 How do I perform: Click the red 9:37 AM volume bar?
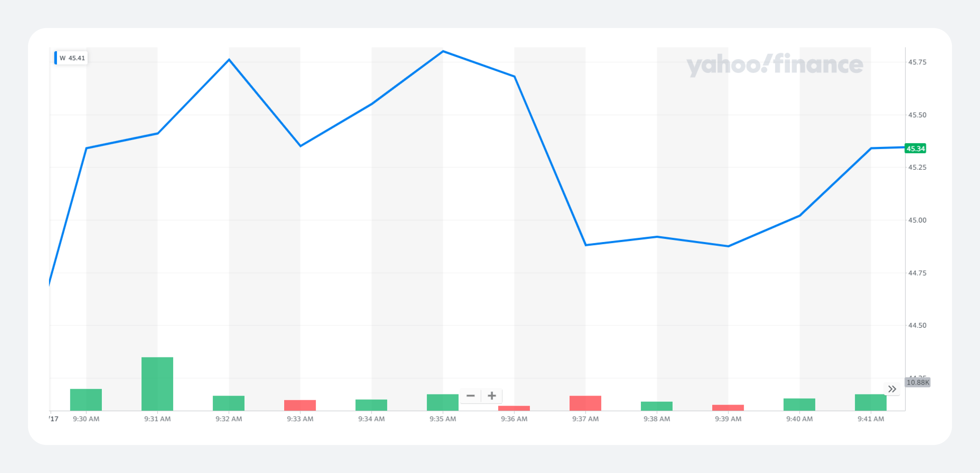[585, 403]
